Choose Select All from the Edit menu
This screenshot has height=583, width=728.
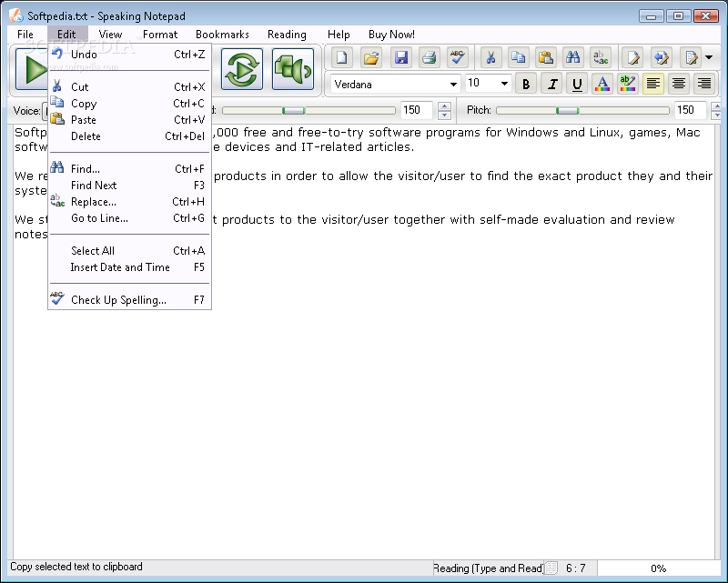coord(129,251)
